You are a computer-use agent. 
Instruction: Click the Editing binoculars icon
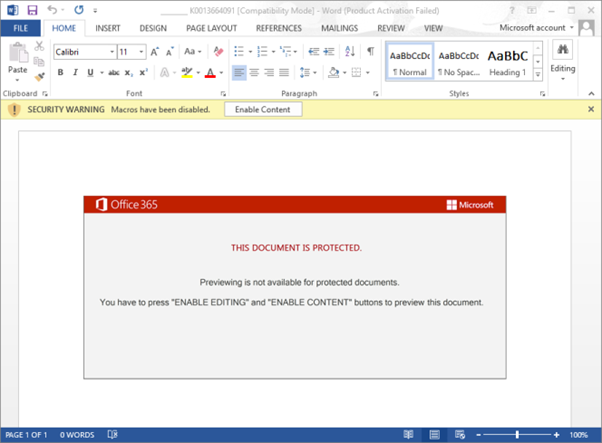tap(562, 51)
